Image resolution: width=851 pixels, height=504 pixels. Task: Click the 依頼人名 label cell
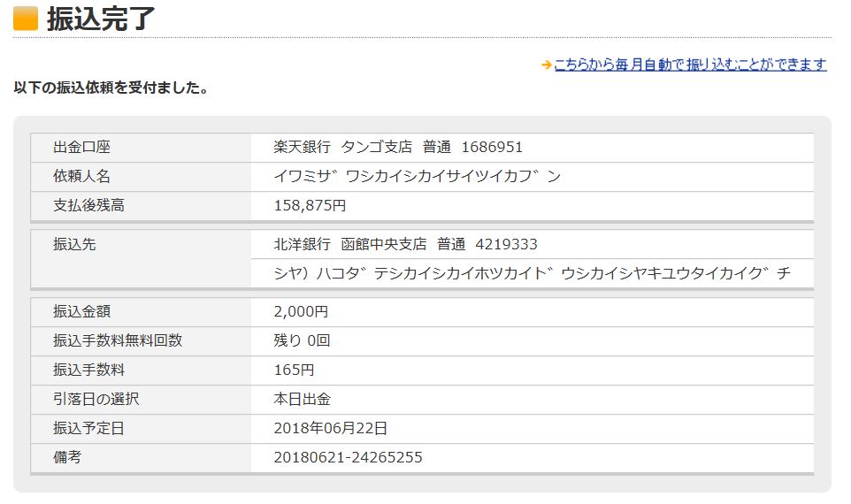[x=142, y=176]
